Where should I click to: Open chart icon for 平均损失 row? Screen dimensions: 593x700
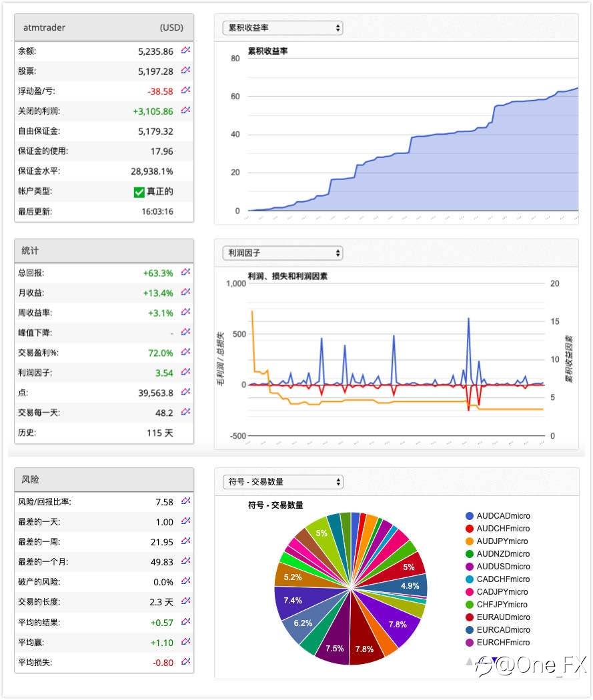point(185,661)
